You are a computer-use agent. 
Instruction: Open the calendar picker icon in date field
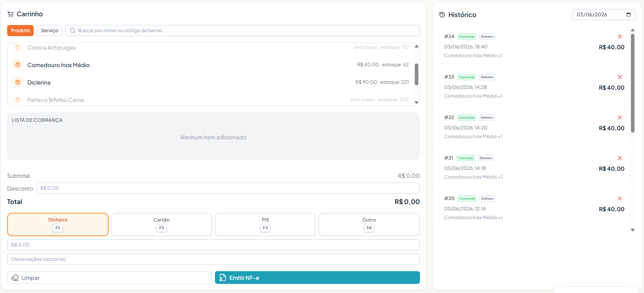629,15
